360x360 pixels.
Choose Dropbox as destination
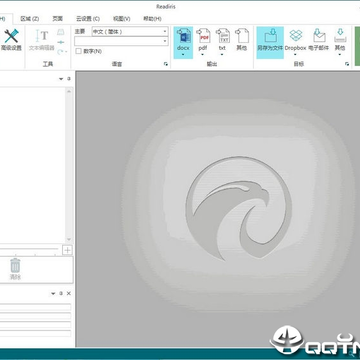point(295,40)
